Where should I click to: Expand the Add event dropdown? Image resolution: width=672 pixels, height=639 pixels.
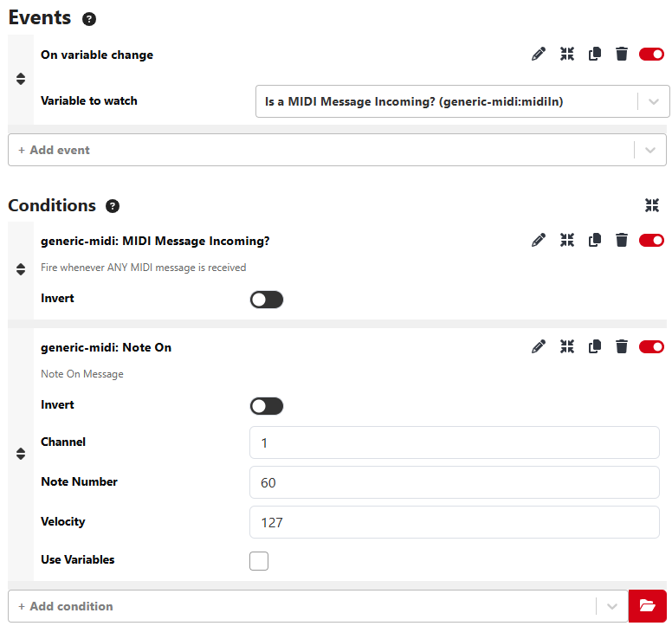pos(650,150)
